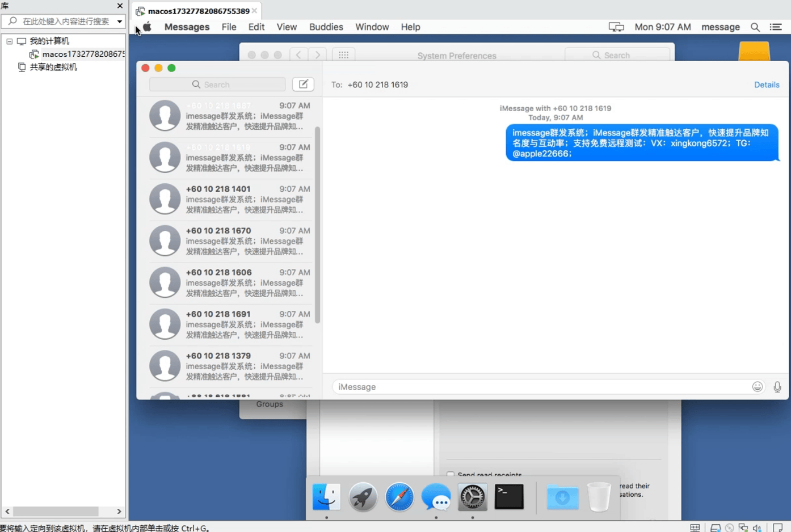Screen dimensions: 791x532
Task: Click the display mirroring menu bar icon
Action: click(616, 27)
